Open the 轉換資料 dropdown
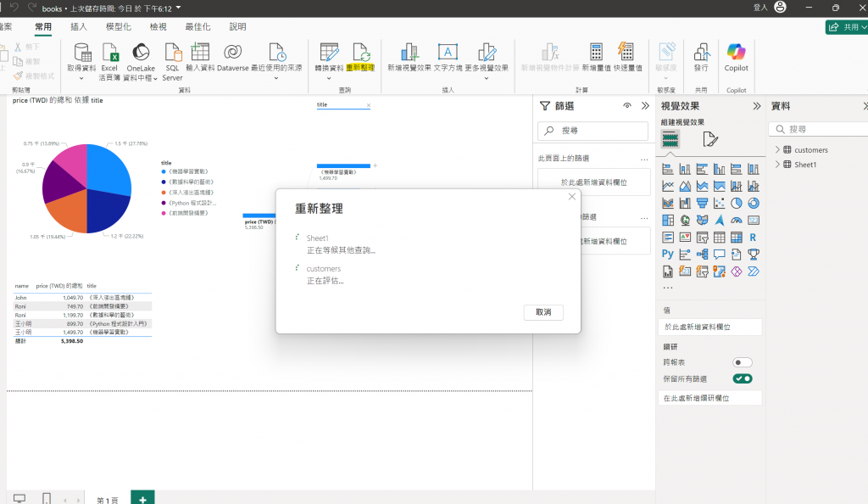This screenshot has height=504, width=868. click(329, 78)
